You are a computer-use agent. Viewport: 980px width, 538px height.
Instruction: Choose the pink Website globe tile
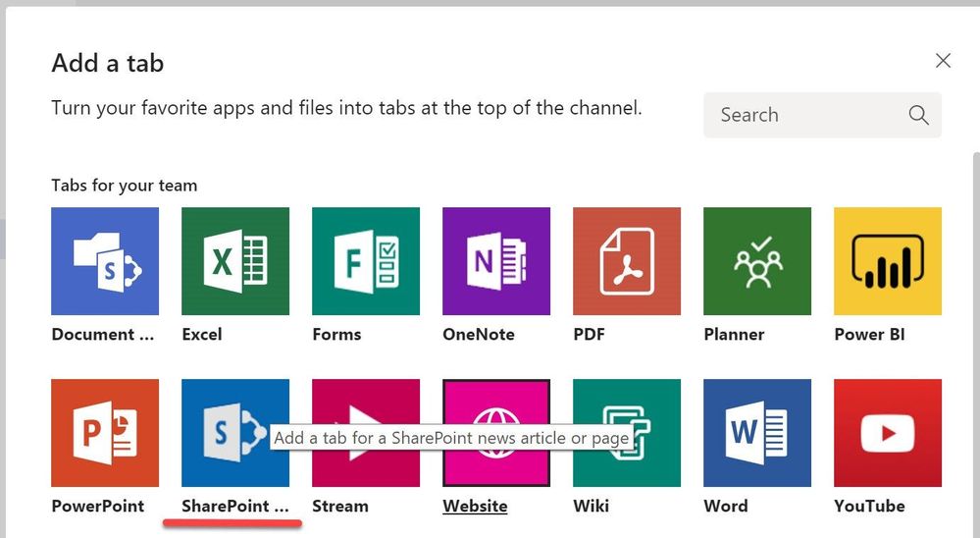[496, 433]
